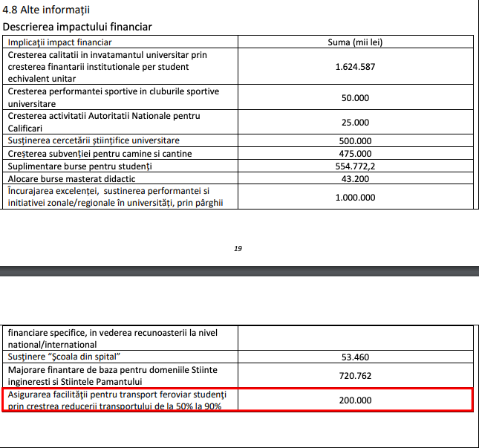Select the 50.000 amount value
Viewport: 479px width, 448px height.
pos(355,97)
